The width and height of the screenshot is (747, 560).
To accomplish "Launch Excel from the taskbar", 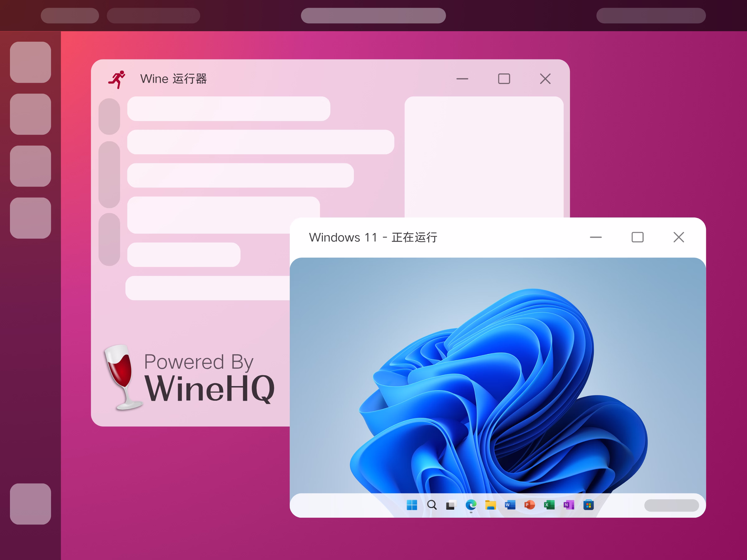I will tap(549, 505).
